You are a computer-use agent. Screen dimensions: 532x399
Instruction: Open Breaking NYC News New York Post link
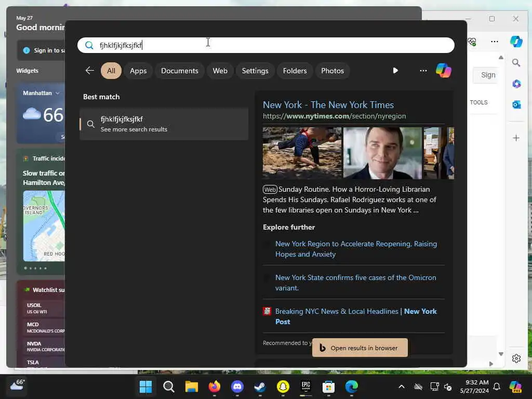[x=355, y=316]
